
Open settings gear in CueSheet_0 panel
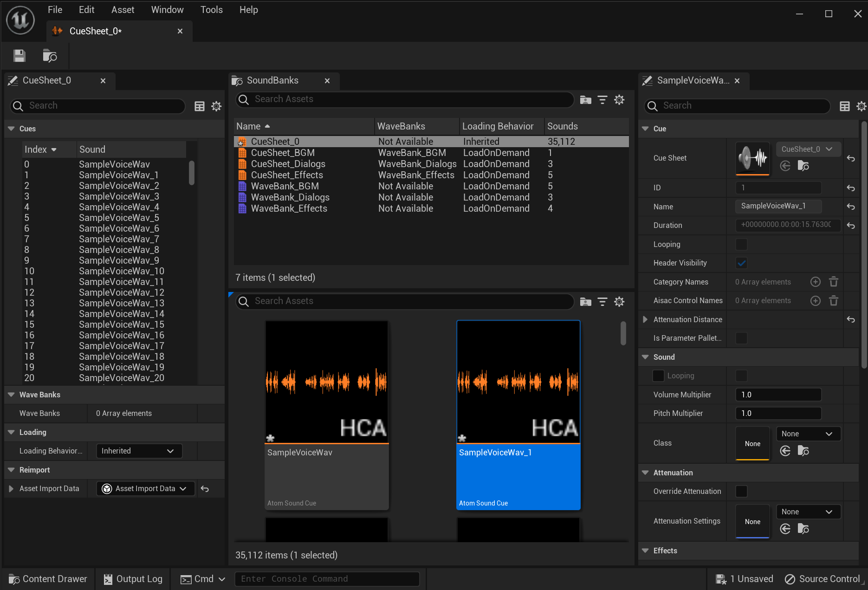coord(216,106)
